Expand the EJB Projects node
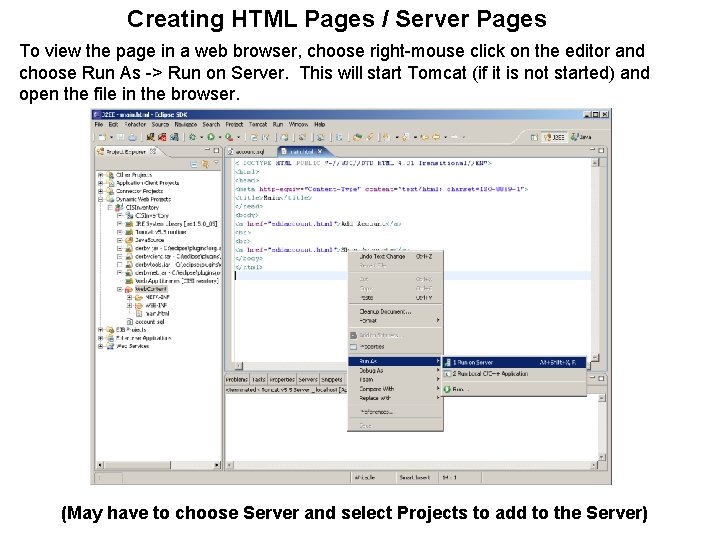 click(x=101, y=330)
